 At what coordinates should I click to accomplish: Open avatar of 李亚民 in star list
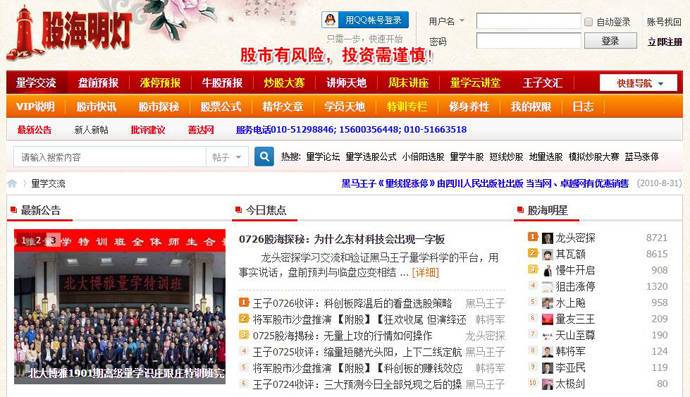point(547,368)
